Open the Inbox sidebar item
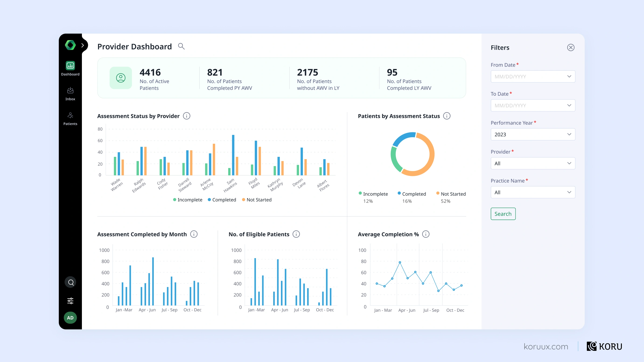Screen dimensions: 644x362 70,94
